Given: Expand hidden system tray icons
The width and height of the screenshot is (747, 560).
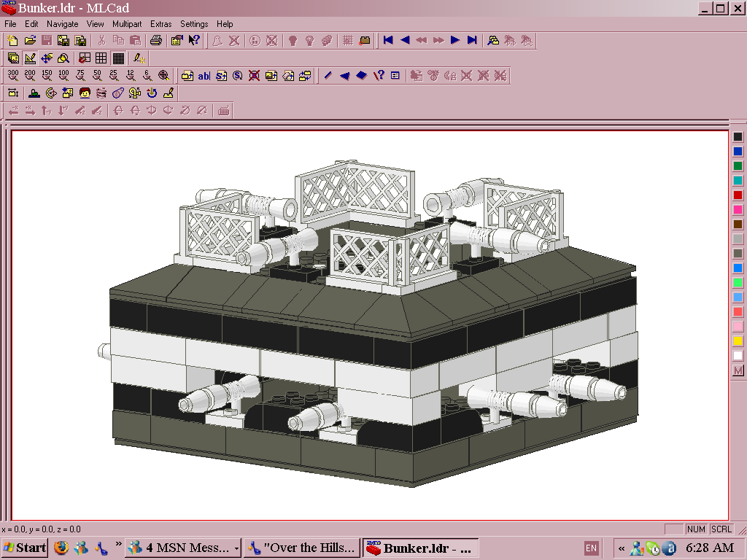Looking at the screenshot, I should [x=622, y=548].
